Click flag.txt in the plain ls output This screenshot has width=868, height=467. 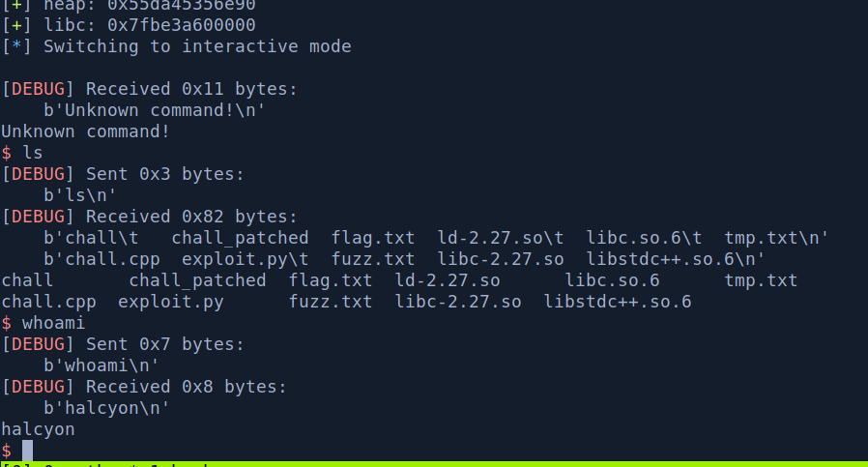(330, 280)
